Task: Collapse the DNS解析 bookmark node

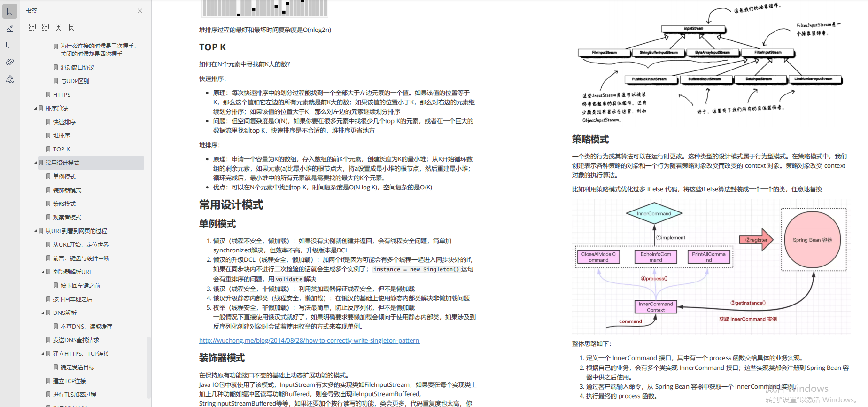Action: (43, 313)
